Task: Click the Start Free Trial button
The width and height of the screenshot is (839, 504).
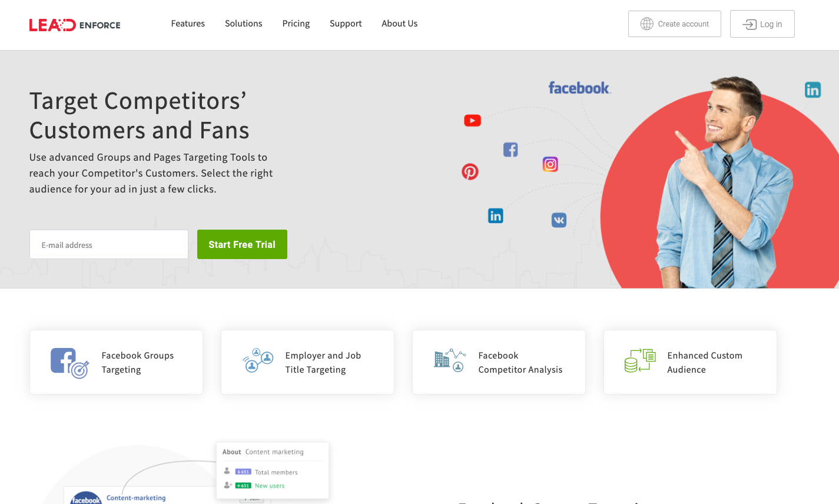Action: pos(242,244)
